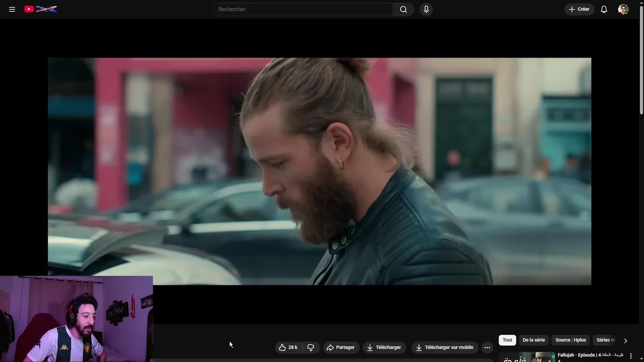The width and height of the screenshot is (644, 362).
Task: Select the Tout filter chip
Action: [507, 340]
